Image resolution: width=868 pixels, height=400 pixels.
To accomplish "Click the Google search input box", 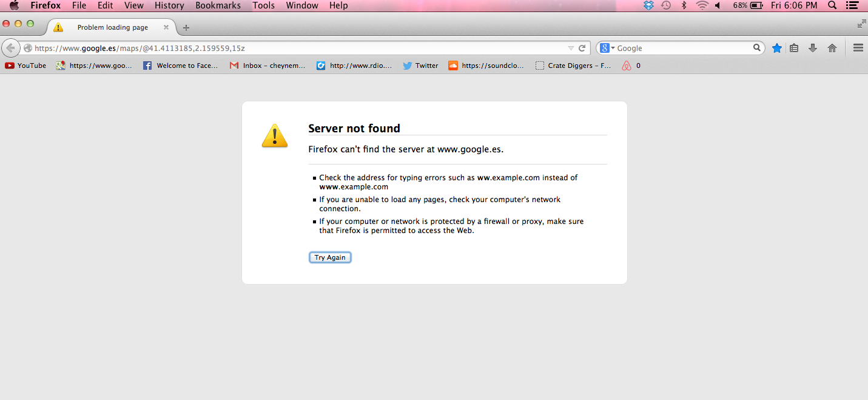I will [684, 48].
